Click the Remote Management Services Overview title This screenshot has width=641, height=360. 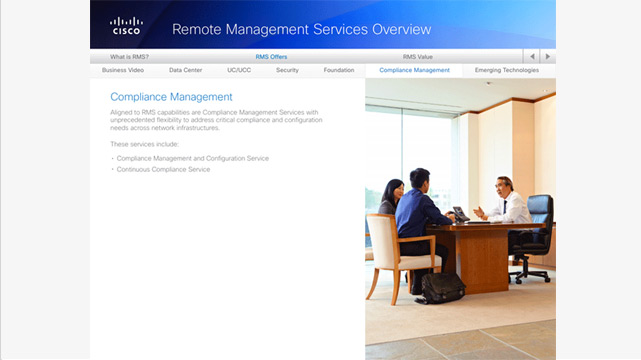point(301,29)
